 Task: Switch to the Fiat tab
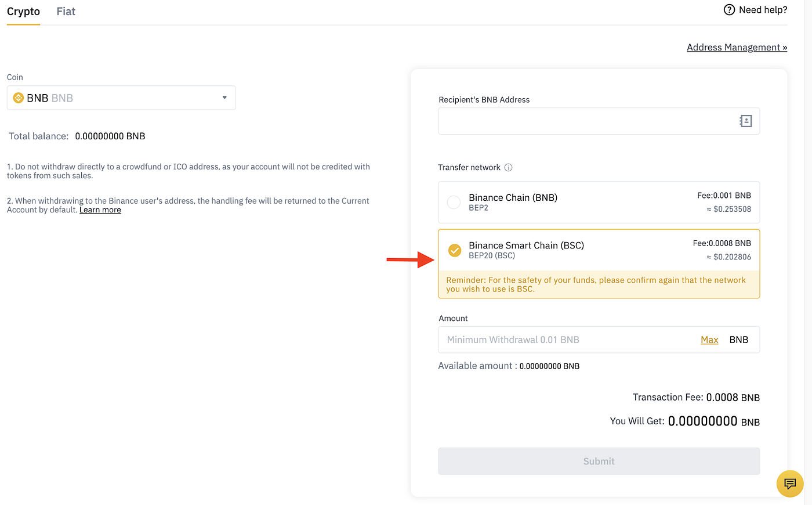point(66,11)
